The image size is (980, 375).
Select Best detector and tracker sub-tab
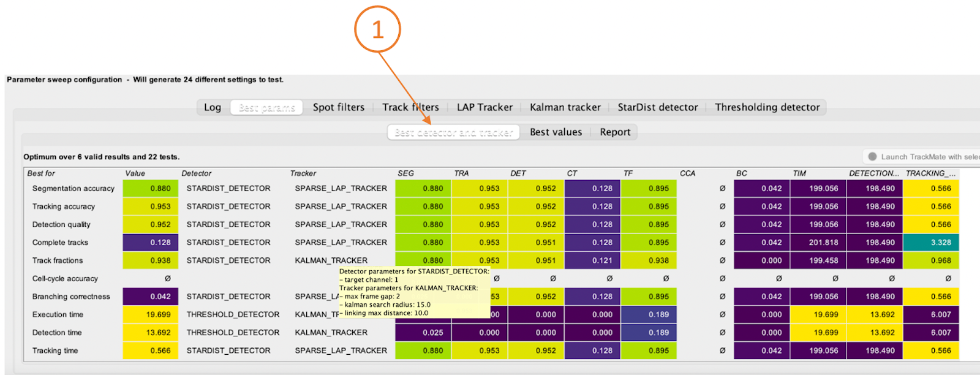pos(453,132)
